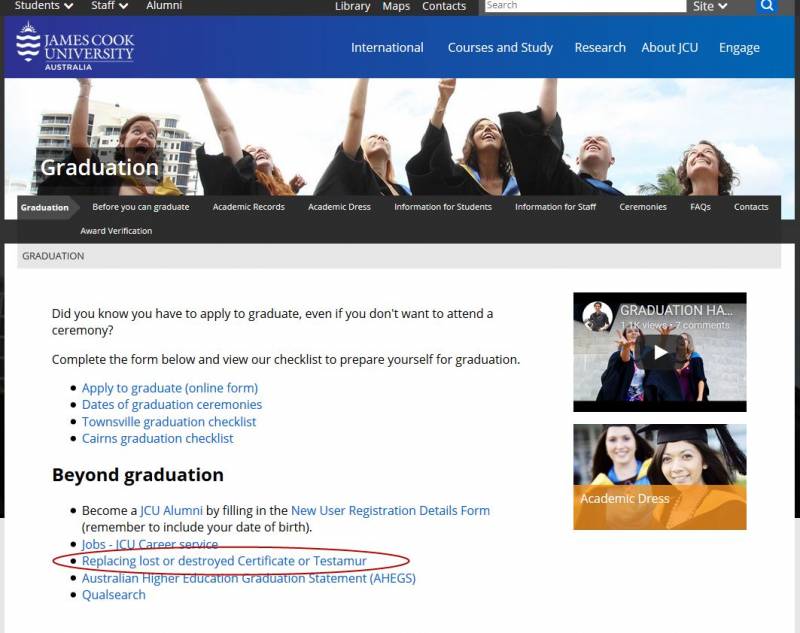Click the Academic Dress image tile
This screenshot has height=633, width=800.
click(x=659, y=477)
